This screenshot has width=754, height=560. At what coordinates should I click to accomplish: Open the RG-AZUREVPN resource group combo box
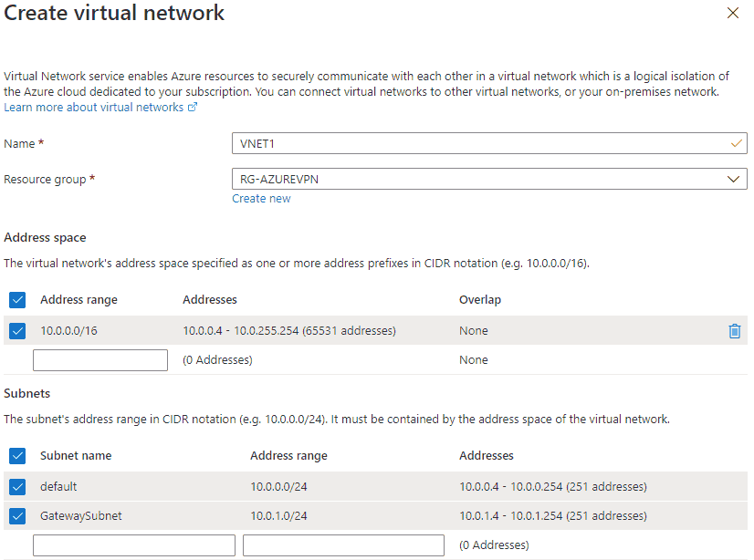[x=489, y=179]
